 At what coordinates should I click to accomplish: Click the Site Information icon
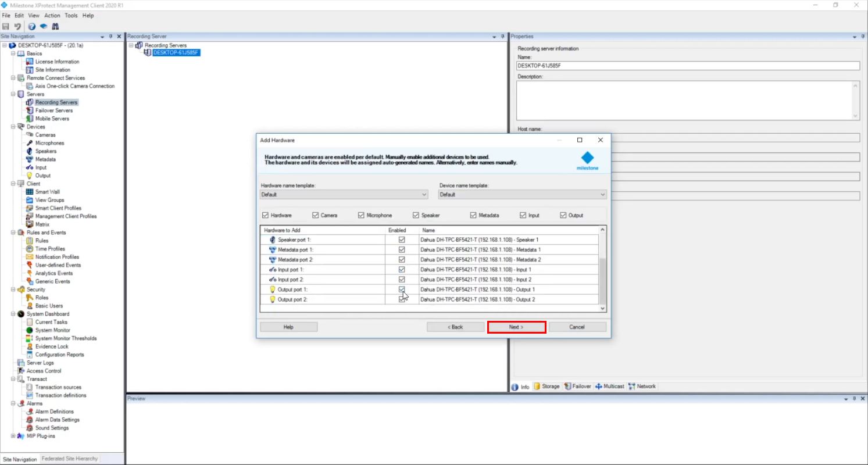[x=30, y=70]
